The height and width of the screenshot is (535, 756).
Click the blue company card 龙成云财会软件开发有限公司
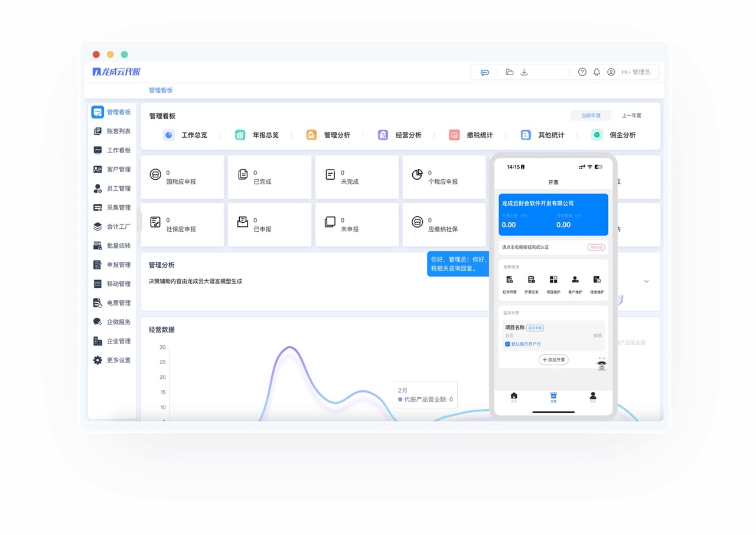[x=553, y=215]
